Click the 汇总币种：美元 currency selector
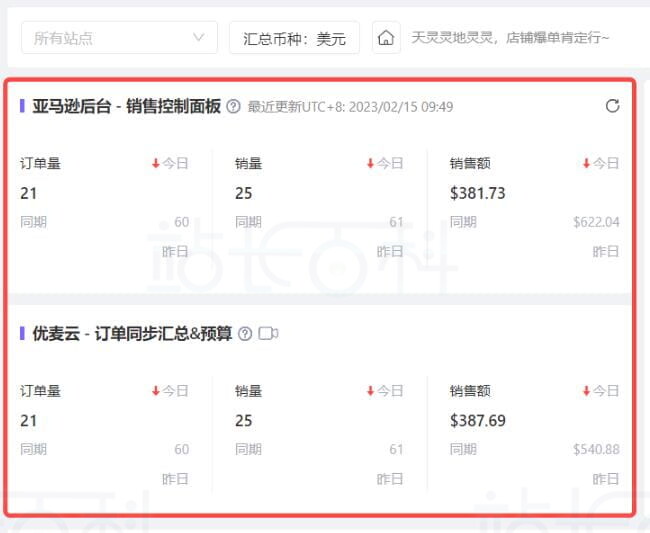The image size is (650, 533). click(294, 38)
